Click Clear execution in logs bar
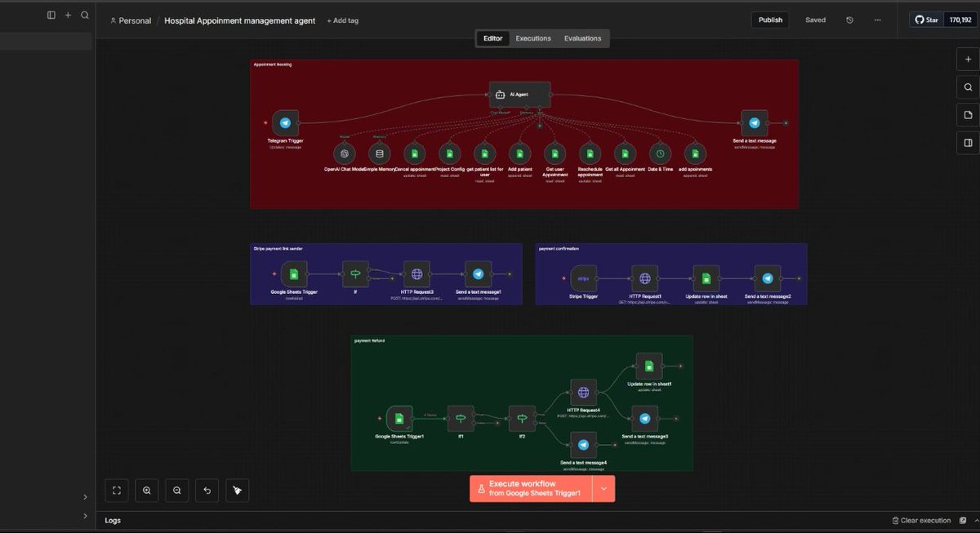This screenshot has height=533, width=980. [x=921, y=520]
